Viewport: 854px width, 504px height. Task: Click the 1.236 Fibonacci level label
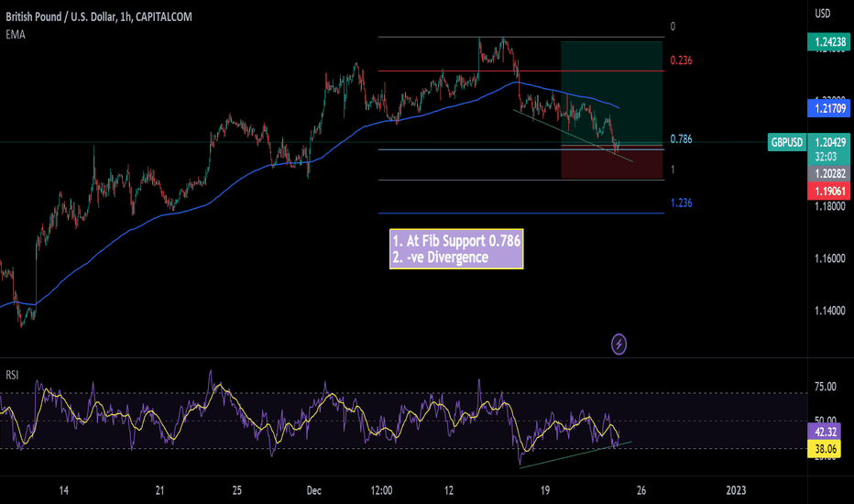681,203
